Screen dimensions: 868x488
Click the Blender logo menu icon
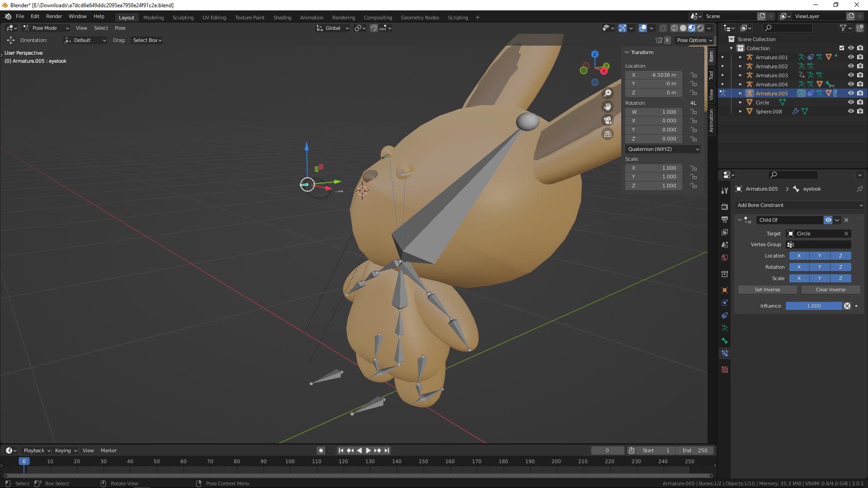(x=8, y=16)
